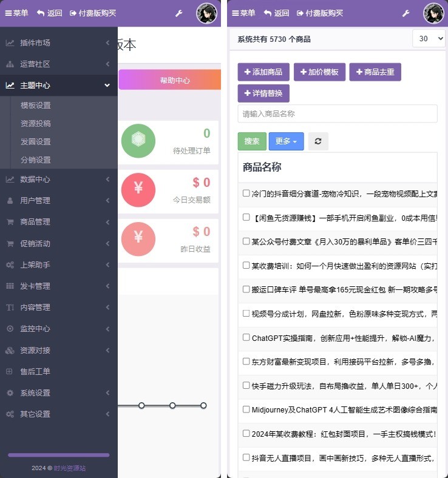The image size is (448, 478).
Task: Click the 用户管理 user icon in sidebar
Action: click(x=10, y=201)
